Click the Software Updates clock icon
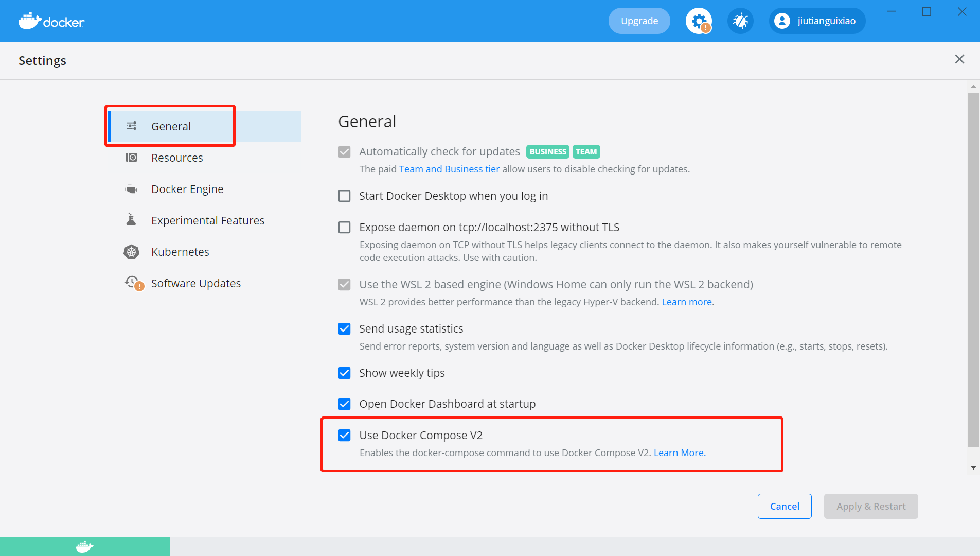This screenshot has height=556, width=980. click(x=134, y=283)
